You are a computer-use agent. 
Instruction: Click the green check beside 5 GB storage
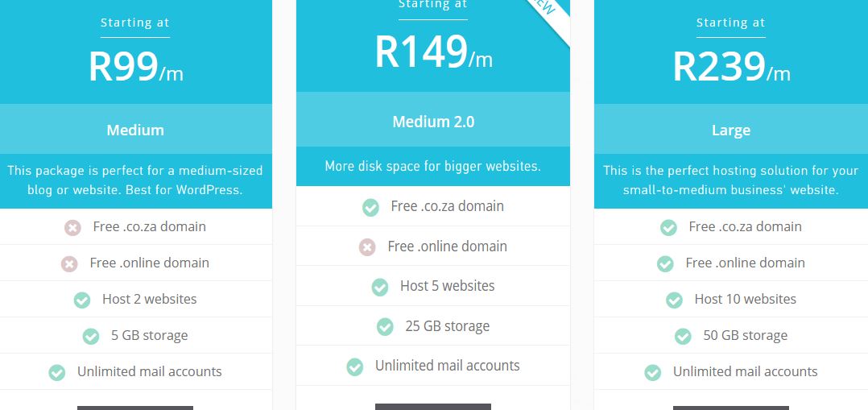(91, 337)
